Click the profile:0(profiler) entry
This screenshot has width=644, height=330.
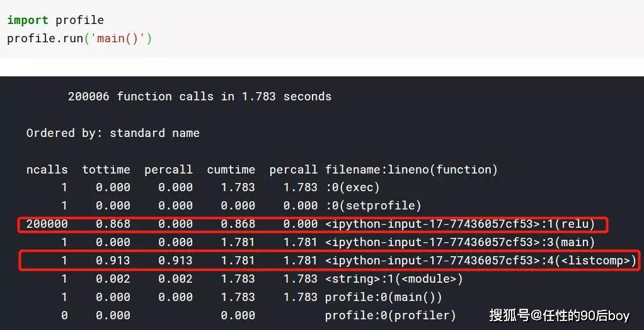coord(391,315)
